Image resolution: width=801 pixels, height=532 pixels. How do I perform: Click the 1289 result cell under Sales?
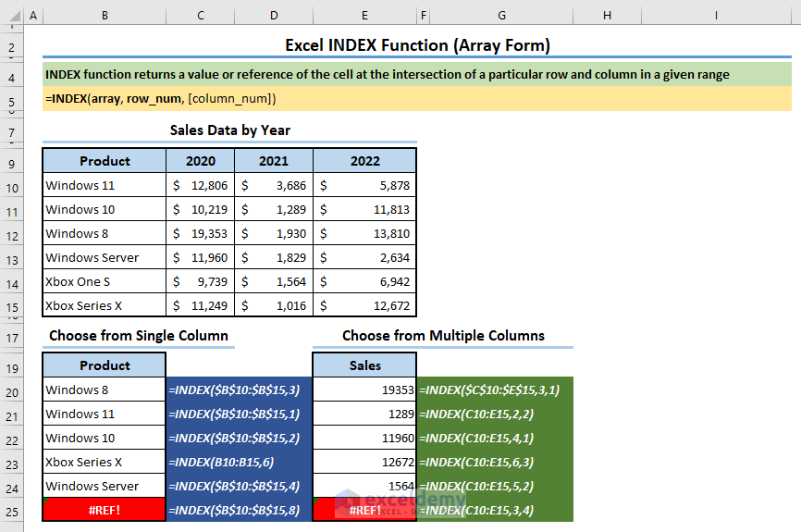pos(364,414)
